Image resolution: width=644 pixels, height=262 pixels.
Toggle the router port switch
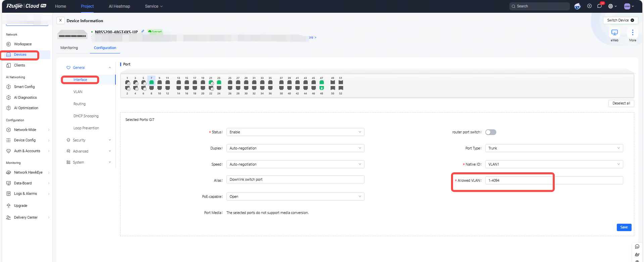pos(491,132)
